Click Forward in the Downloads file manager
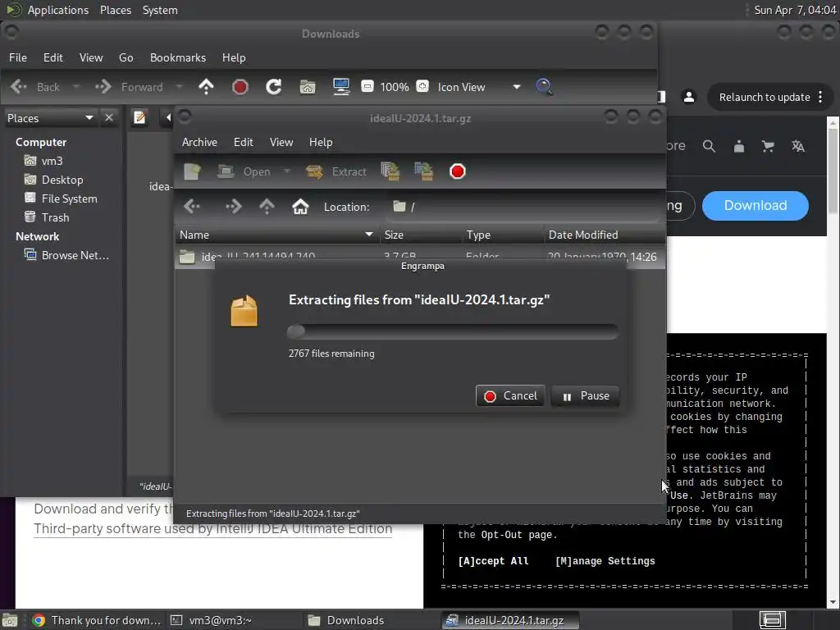This screenshot has height=630, width=840. point(129,87)
